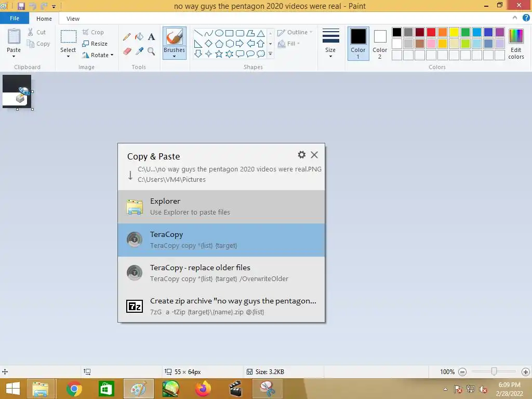This screenshot has width=532, height=399.
Task: Click the zoom out minus button
Action: [x=462, y=372]
